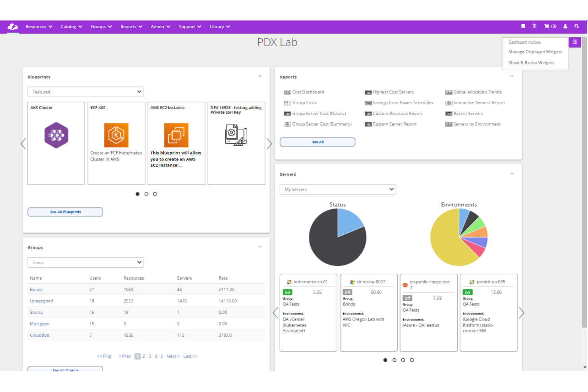Open the Bonds group link
Viewport: 588px width, 392px height.
click(x=36, y=289)
